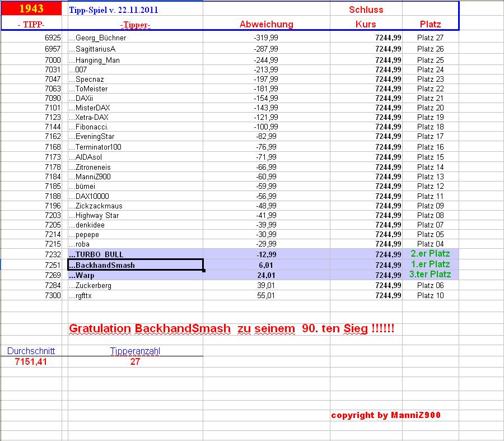Click the Platz 25 cell
The height and width of the screenshot is (441, 504).
pos(431,60)
